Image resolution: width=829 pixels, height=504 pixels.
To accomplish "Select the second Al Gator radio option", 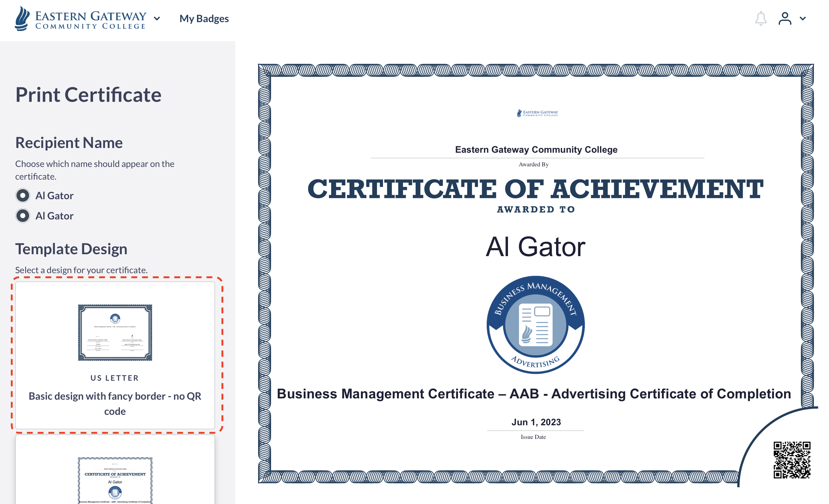I will [x=23, y=216].
